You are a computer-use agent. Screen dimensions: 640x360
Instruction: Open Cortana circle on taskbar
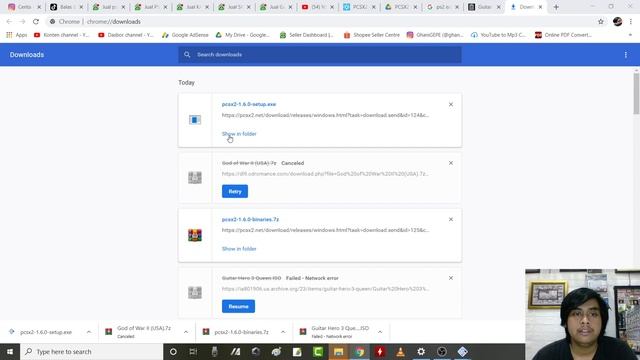[173, 351]
